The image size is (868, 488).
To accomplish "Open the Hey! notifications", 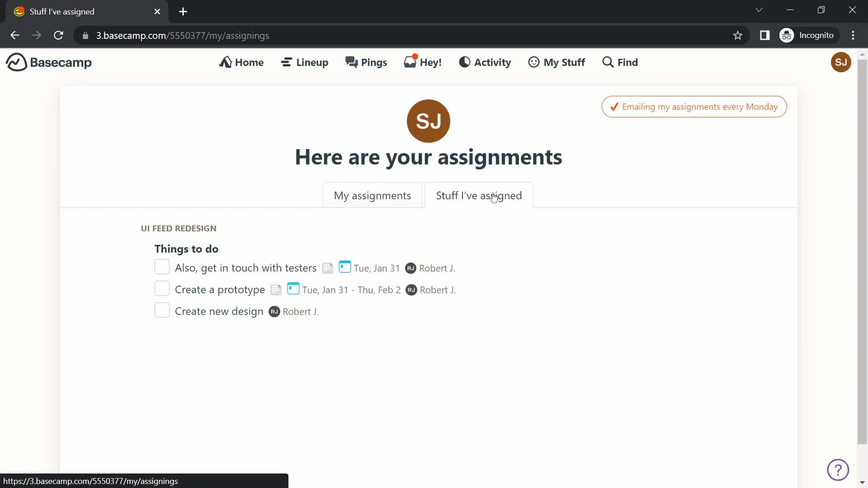I will click(423, 62).
